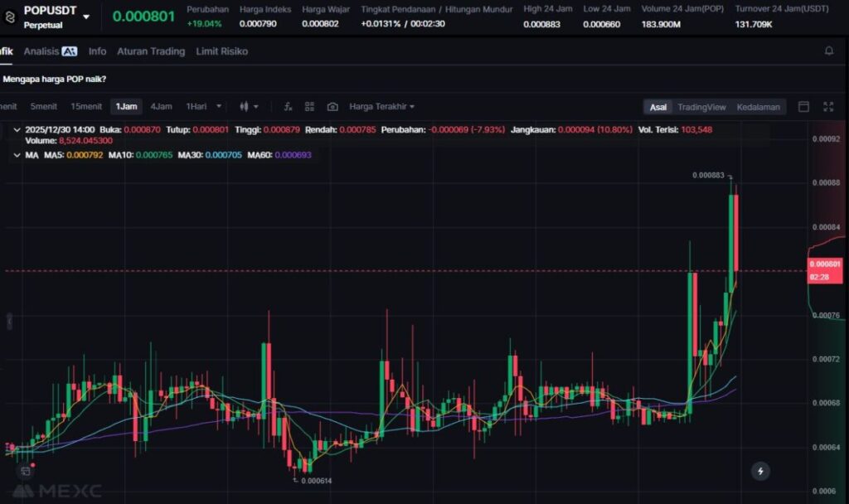This screenshot has width=849, height=504.
Task: Click the lightning bolt quick-trade button
Action: pyautogui.click(x=760, y=471)
